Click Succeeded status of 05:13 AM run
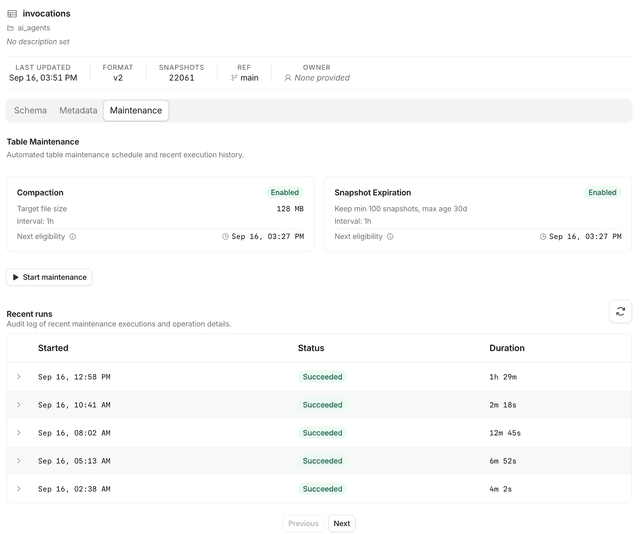This screenshot has width=640, height=534. 322,461
